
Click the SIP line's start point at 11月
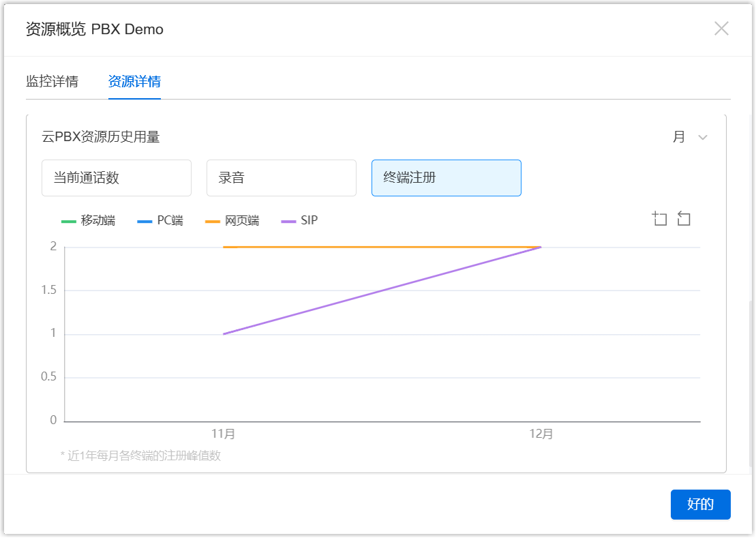224,334
